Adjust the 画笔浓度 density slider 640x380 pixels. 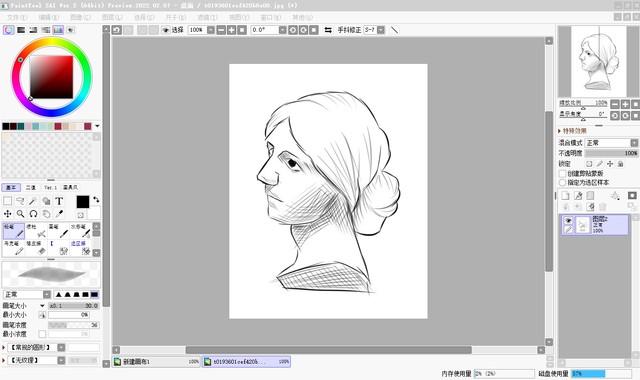pos(74,325)
